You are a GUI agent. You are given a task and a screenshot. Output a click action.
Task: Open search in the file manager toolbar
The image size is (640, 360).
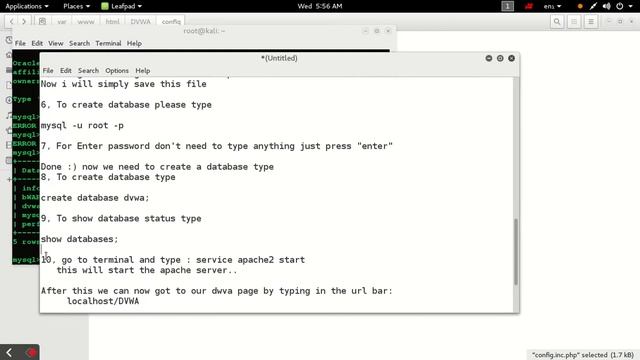(557, 22)
